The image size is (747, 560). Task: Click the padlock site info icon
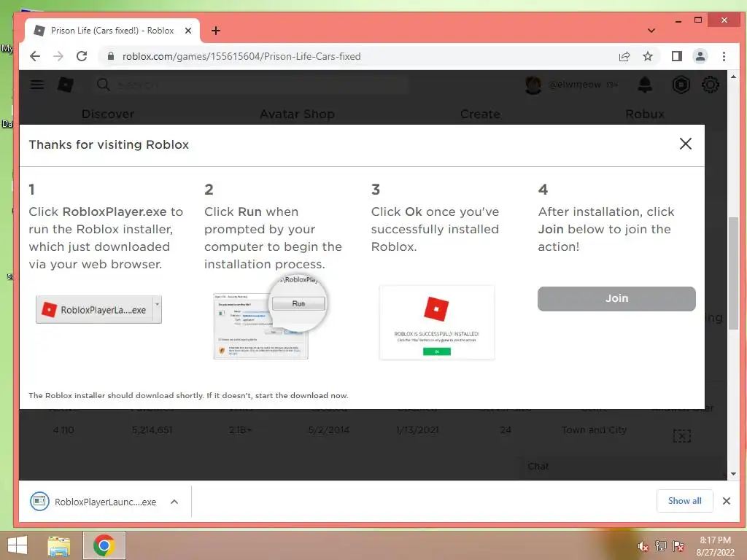(111, 56)
